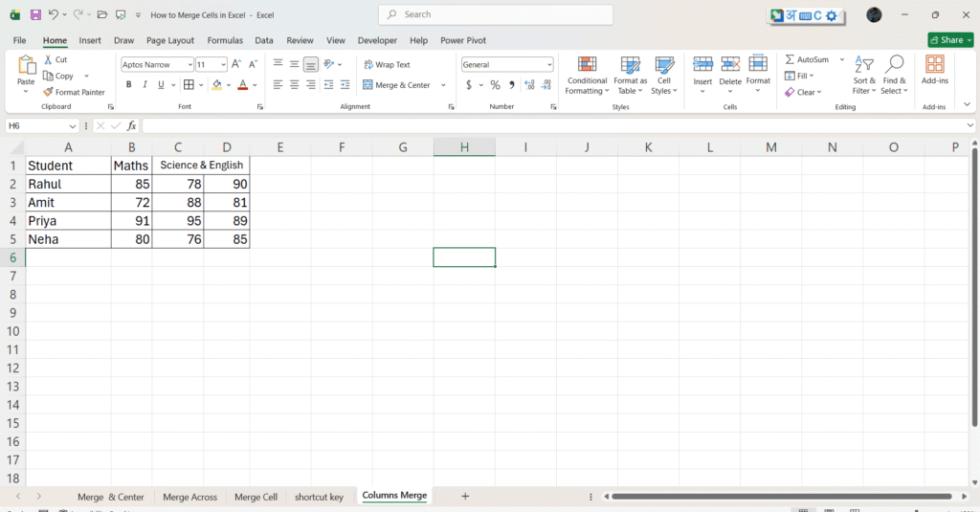Image resolution: width=980 pixels, height=512 pixels.
Task: Switch to the Formulas ribbon tab
Action: click(225, 40)
